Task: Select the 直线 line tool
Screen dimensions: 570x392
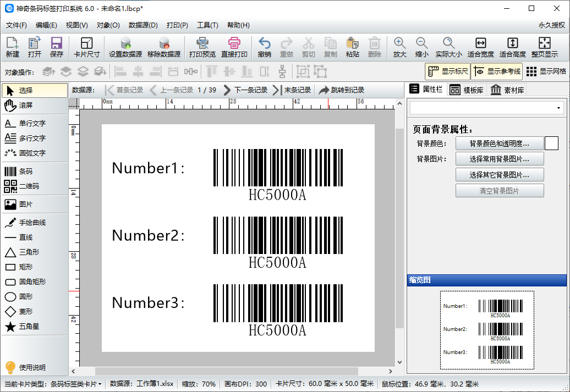Action: click(35, 238)
